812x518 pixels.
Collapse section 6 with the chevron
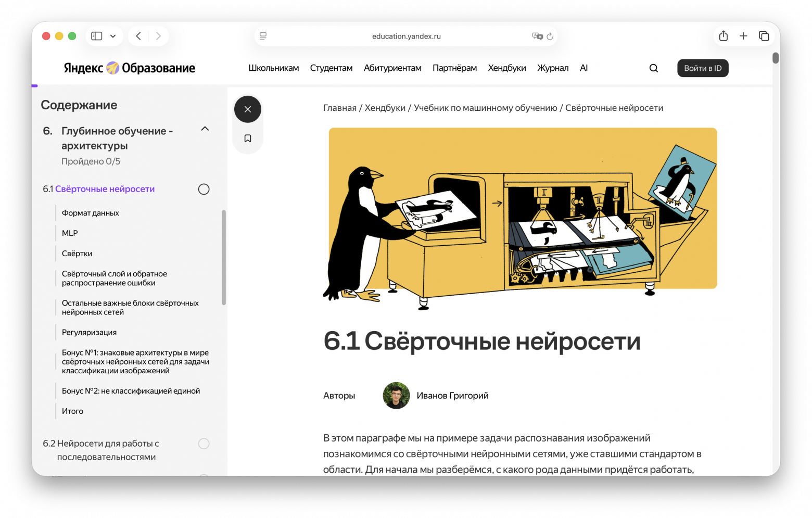(205, 129)
